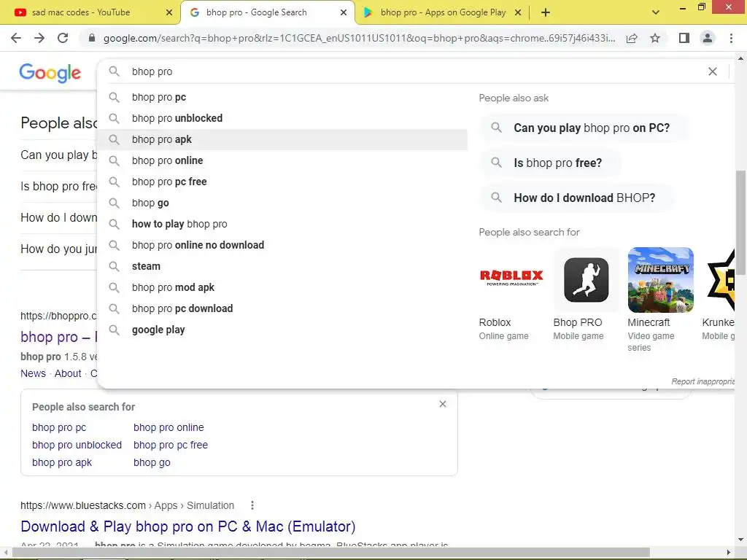Open the Chrome profile avatar menu
The width and height of the screenshot is (747, 560).
708,38
